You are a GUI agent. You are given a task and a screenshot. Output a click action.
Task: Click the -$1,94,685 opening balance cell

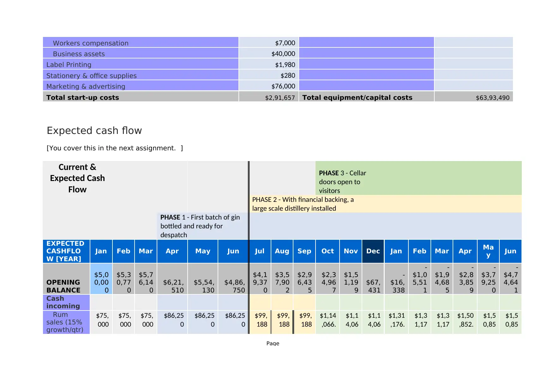coord(442,279)
